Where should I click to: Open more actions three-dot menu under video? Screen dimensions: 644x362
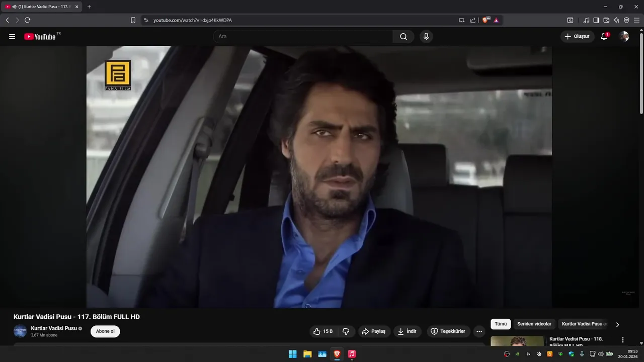pos(479,331)
